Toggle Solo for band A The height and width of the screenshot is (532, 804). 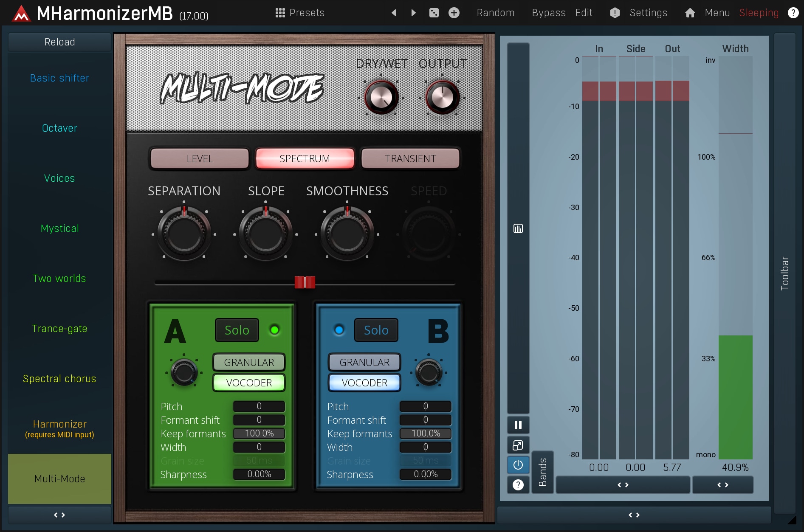tap(237, 330)
